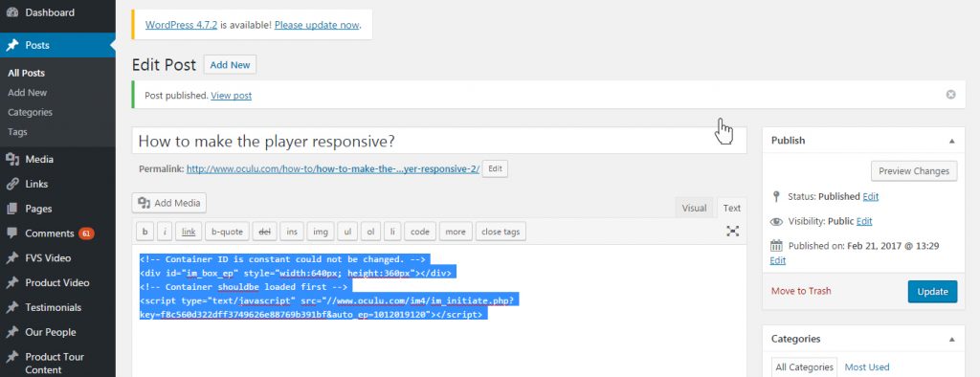Click the blue Update button
This screenshot has height=377, width=980.
tap(932, 291)
